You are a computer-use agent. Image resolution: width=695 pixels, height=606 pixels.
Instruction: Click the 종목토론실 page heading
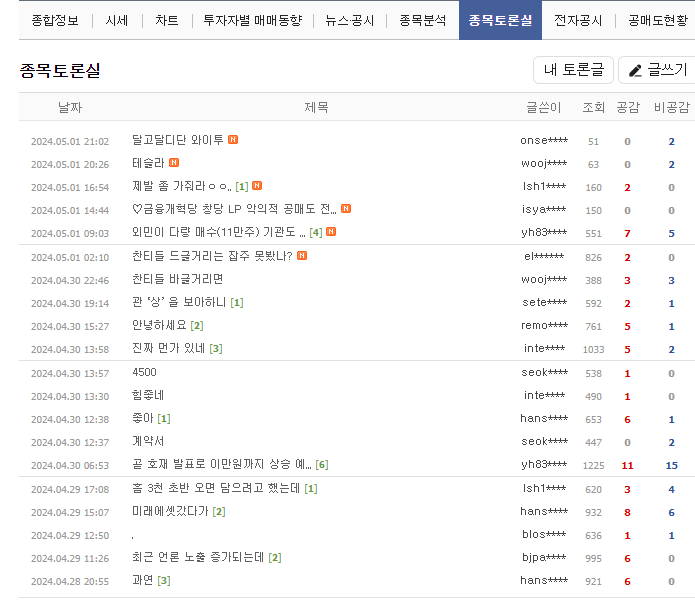[x=60, y=70]
